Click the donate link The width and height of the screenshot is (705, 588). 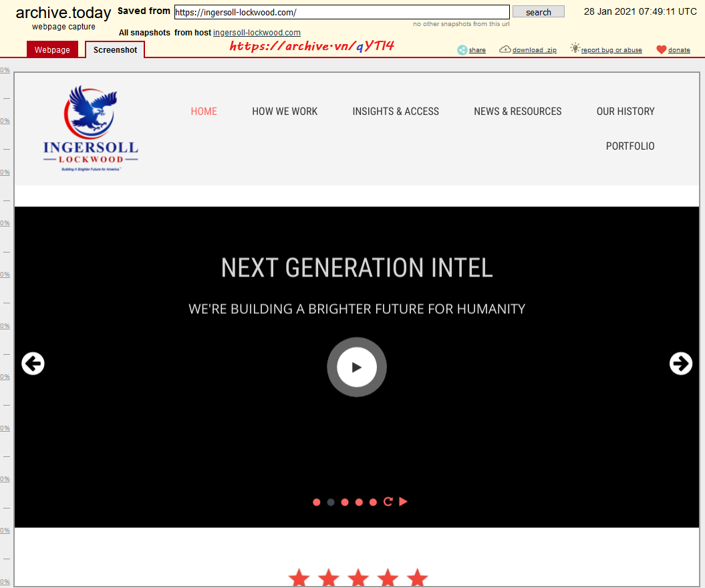(679, 50)
